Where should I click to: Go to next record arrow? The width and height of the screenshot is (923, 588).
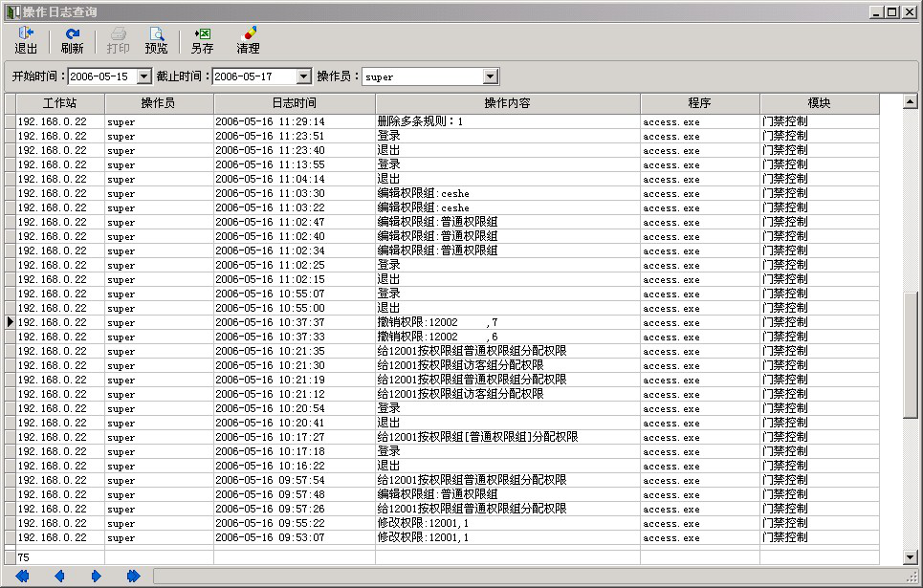[96, 576]
